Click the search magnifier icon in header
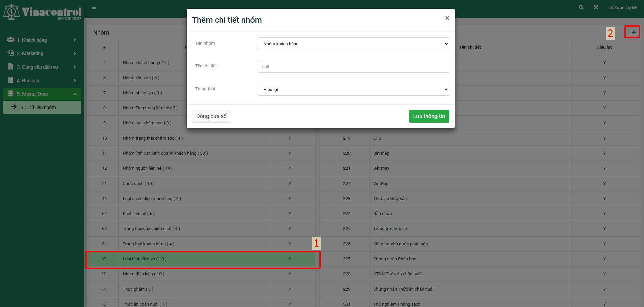The image size is (644, 307). (x=581, y=7)
